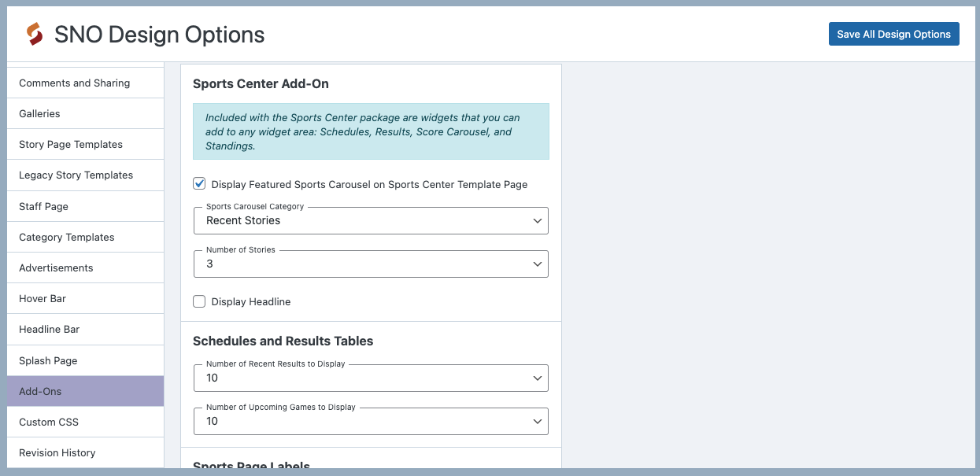Open Splash Page settings
The width and height of the screenshot is (980, 476).
click(x=85, y=360)
